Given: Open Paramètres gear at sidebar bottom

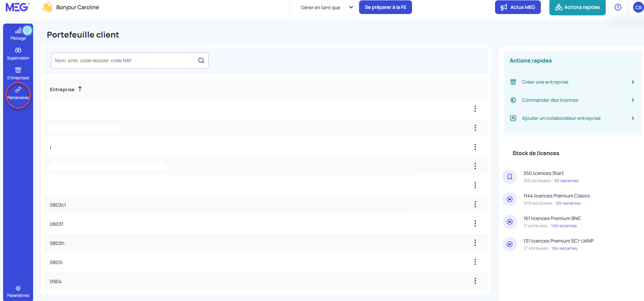Looking at the screenshot, I should click(x=18, y=291).
